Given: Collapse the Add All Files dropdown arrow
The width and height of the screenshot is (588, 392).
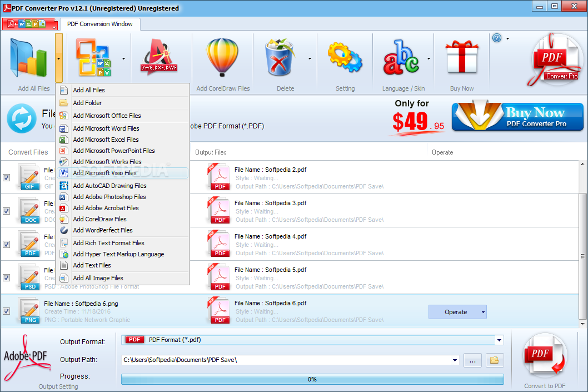Looking at the screenshot, I should click(58, 58).
